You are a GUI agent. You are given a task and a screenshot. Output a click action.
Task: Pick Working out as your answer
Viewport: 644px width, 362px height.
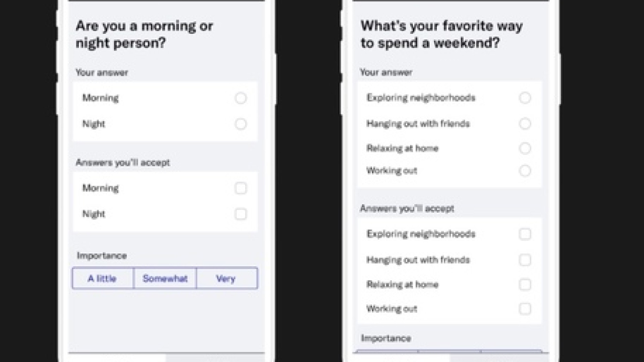pos(525,171)
